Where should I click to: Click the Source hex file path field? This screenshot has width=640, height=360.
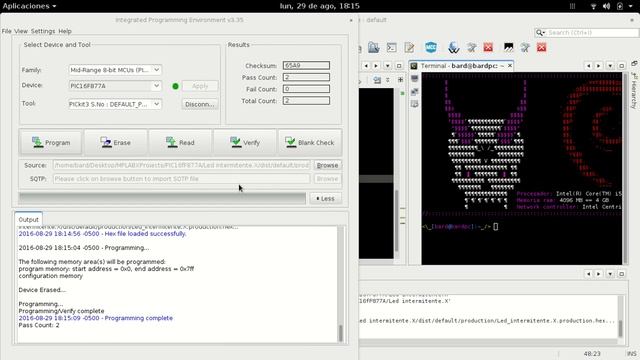[181, 165]
